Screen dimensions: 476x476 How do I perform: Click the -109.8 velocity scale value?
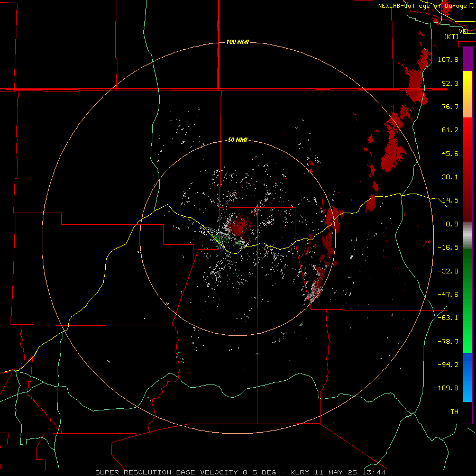[446, 388]
